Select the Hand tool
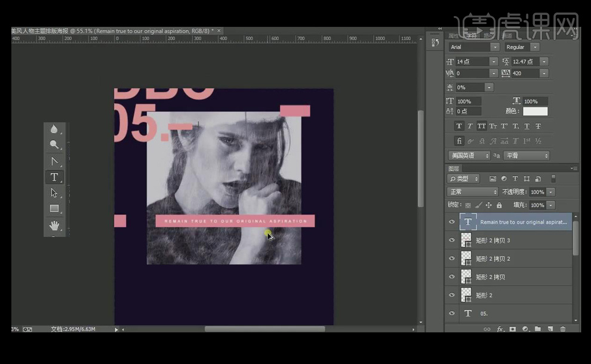The width and height of the screenshot is (591, 364). [54, 225]
